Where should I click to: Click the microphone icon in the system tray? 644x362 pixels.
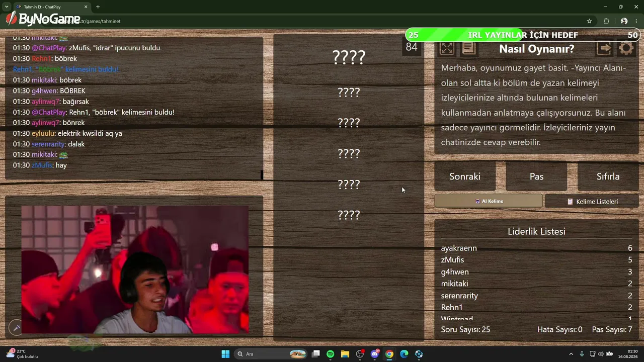tap(582, 354)
